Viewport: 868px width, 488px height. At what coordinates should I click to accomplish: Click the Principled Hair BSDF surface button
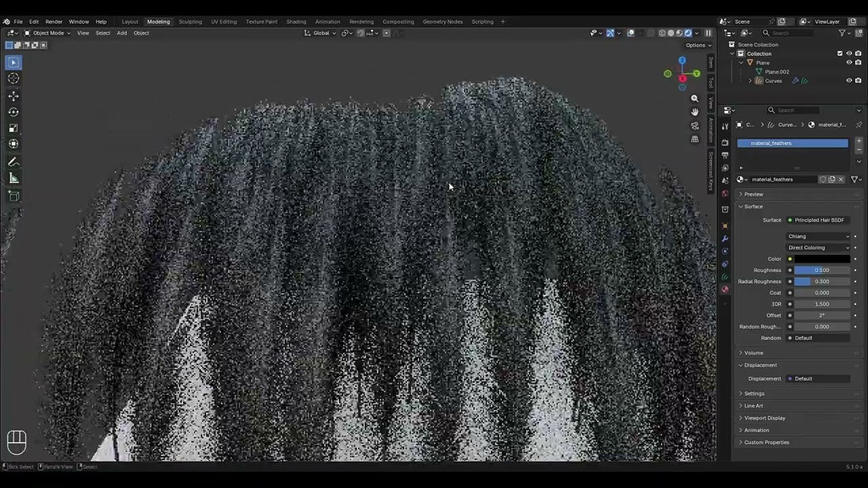819,220
